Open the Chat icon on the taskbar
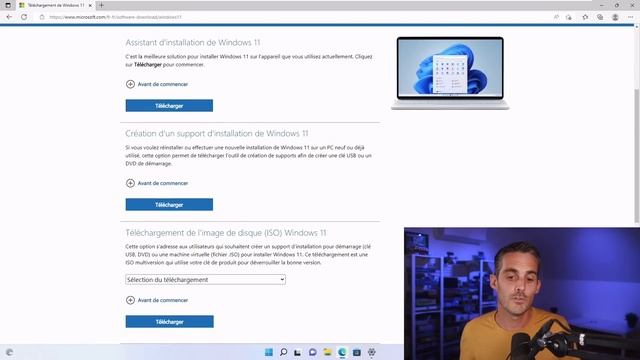 pos(313,352)
